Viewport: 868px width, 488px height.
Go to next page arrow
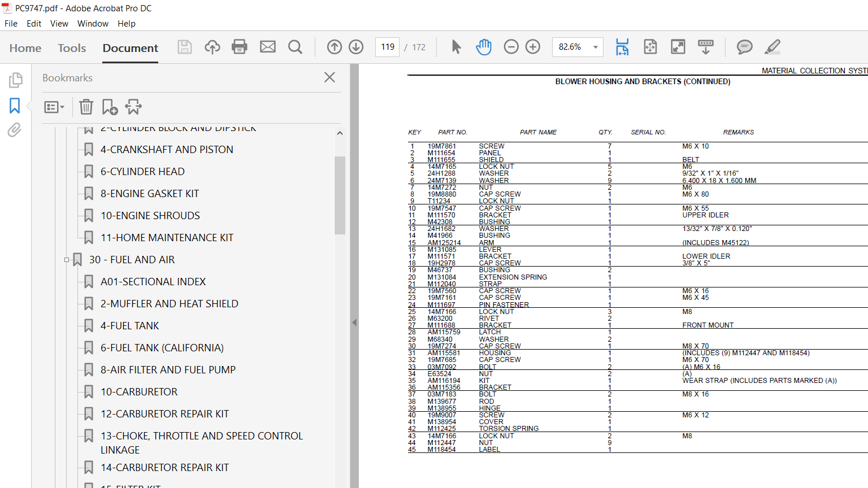click(356, 47)
